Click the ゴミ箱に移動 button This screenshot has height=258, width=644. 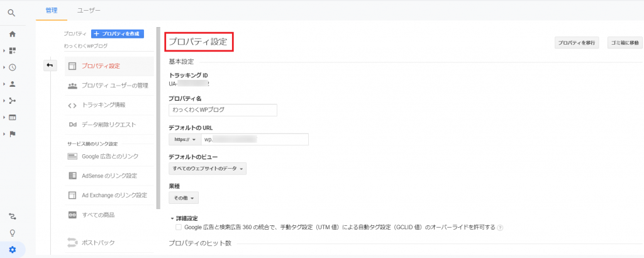coord(624,43)
